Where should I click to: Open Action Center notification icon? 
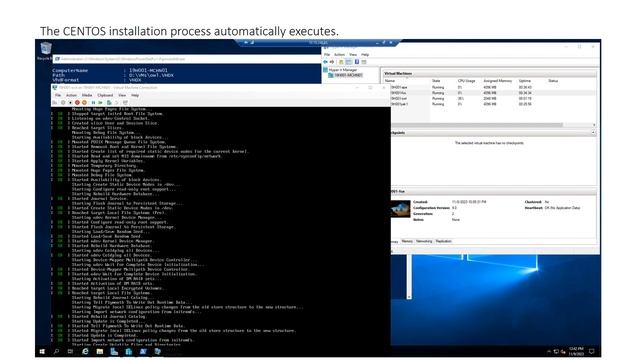pos(591,351)
